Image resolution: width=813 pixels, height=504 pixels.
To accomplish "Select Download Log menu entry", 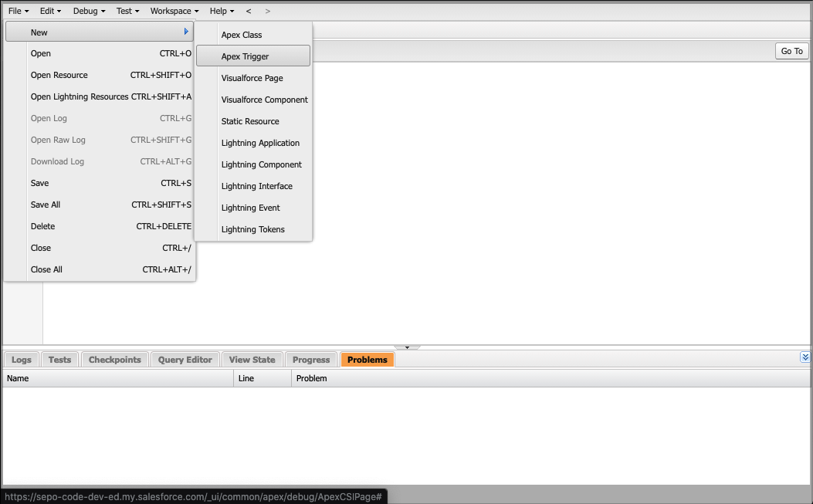I will click(100, 161).
